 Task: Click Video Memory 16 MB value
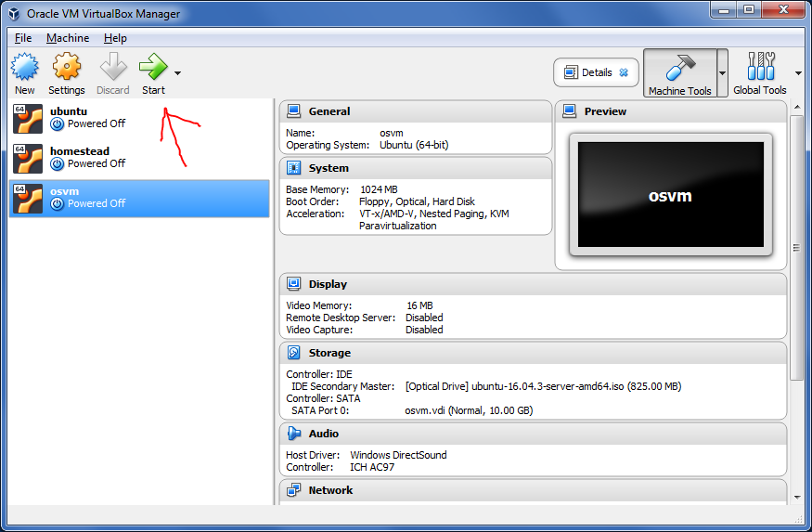click(x=419, y=305)
